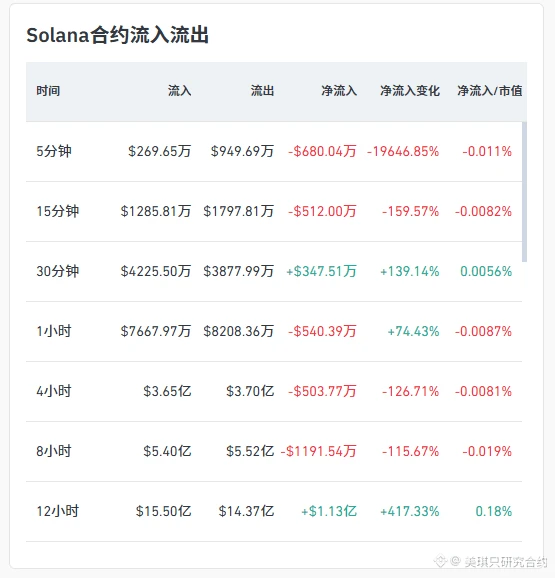Click the $15.50亿 inflow value

163,511
